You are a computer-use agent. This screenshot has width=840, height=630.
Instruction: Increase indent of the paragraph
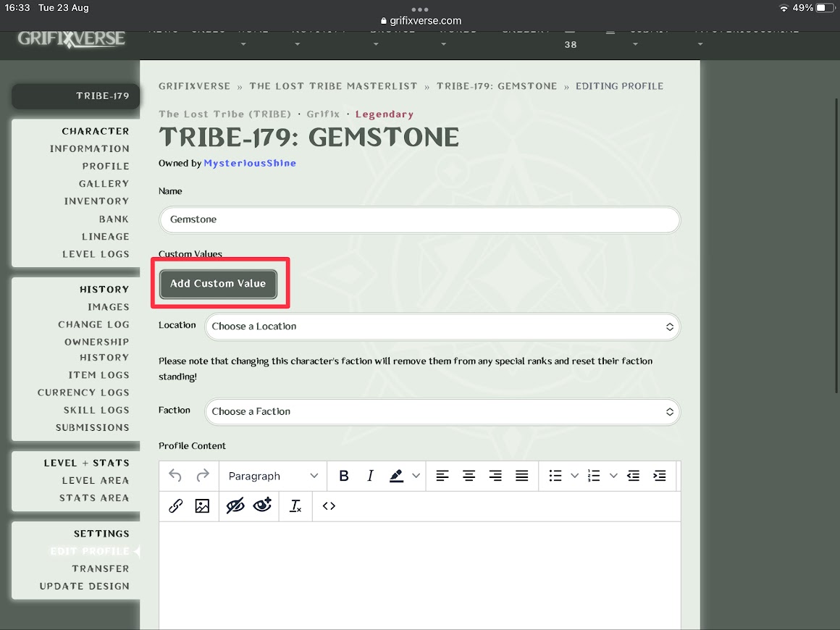660,476
